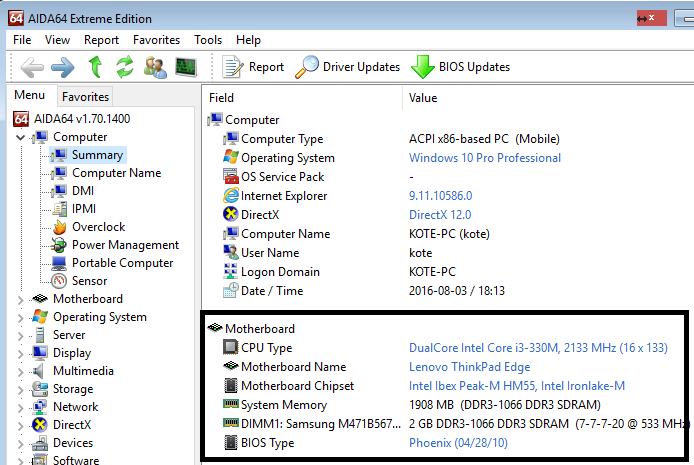Open Windows 10 Pro Professional link
The width and height of the screenshot is (694, 465).
point(485,158)
